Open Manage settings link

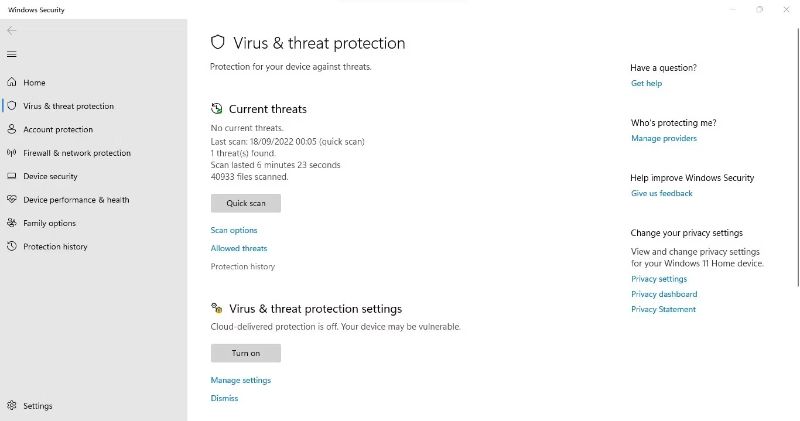click(240, 380)
